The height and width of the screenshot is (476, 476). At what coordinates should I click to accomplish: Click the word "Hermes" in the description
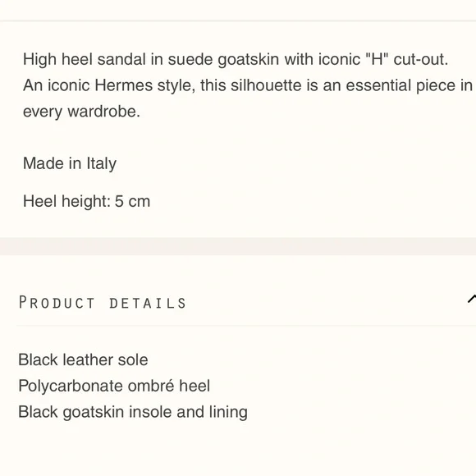click(124, 85)
